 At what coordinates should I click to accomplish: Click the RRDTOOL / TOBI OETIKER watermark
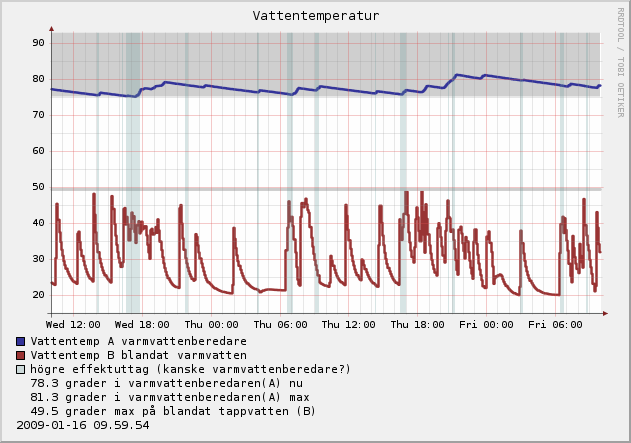621,62
